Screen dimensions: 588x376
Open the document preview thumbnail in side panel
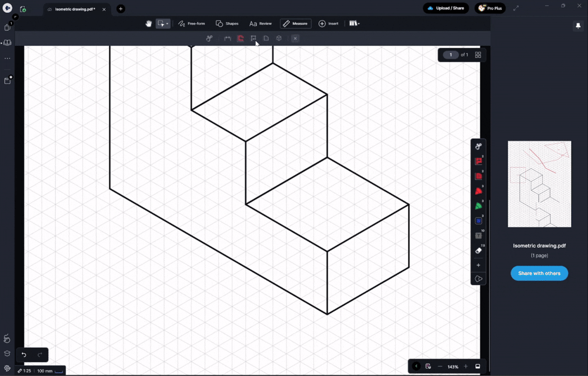(x=539, y=184)
